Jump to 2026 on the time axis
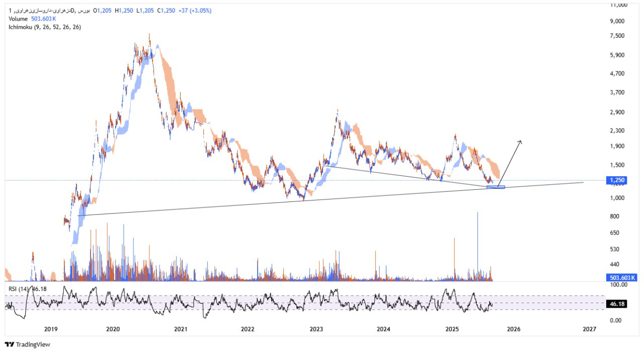This screenshot has width=644, height=353. 513,329
